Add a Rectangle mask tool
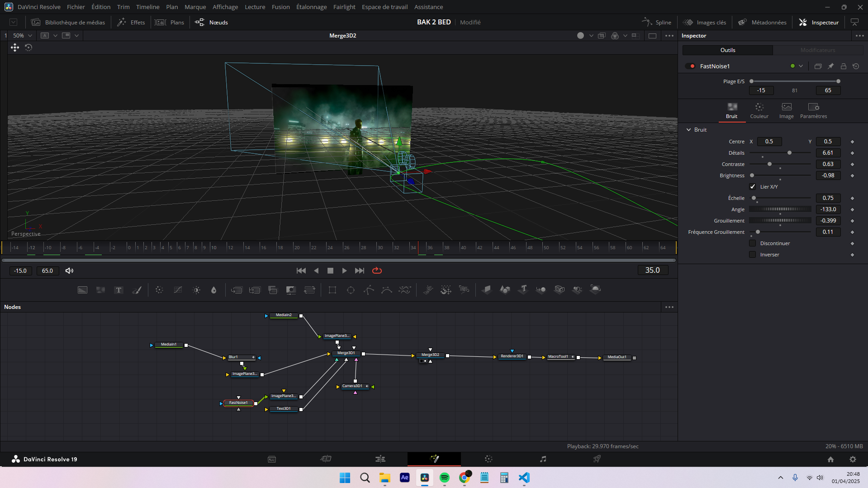 pos(332,290)
